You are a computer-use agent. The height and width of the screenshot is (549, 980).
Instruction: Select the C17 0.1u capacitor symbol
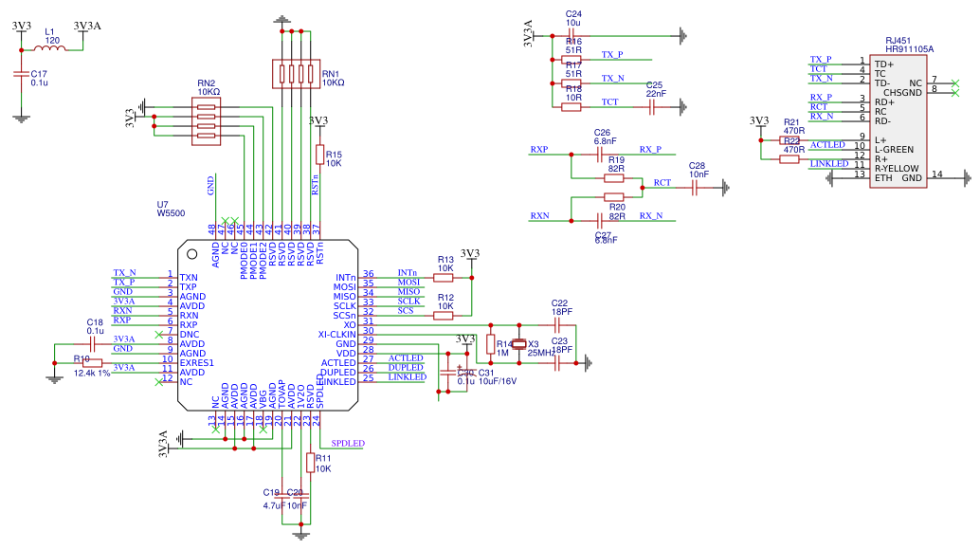pyautogui.click(x=21, y=74)
